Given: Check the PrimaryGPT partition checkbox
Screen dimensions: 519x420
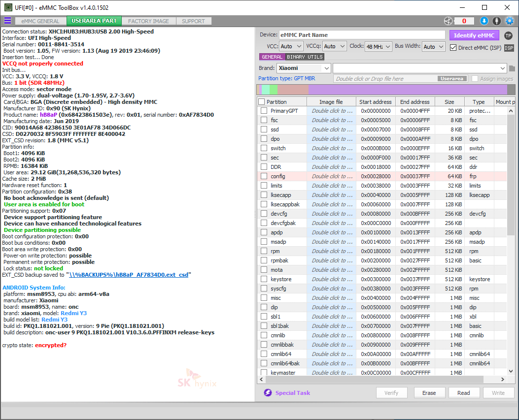Looking at the screenshot, I should coord(264,111).
